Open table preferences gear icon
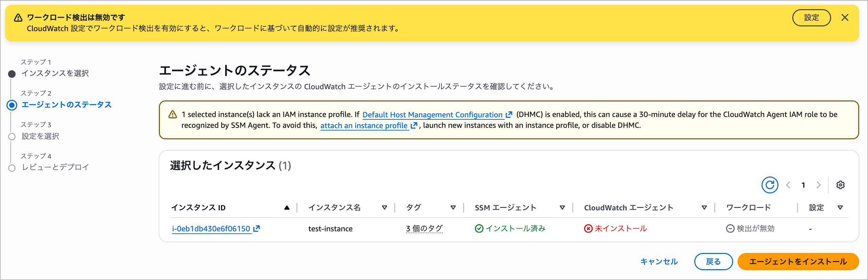868x280 pixels. 840,185
